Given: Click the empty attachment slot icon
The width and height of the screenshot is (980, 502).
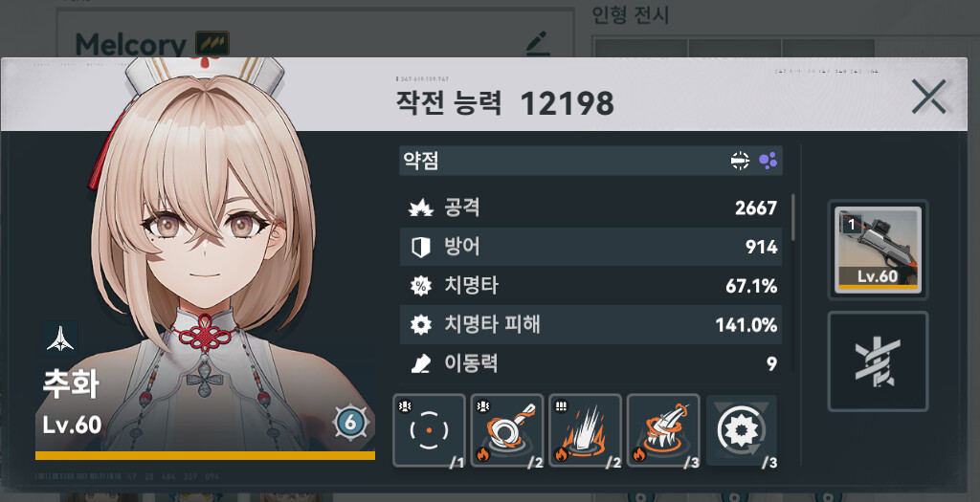Looking at the screenshot, I should coord(879,361).
